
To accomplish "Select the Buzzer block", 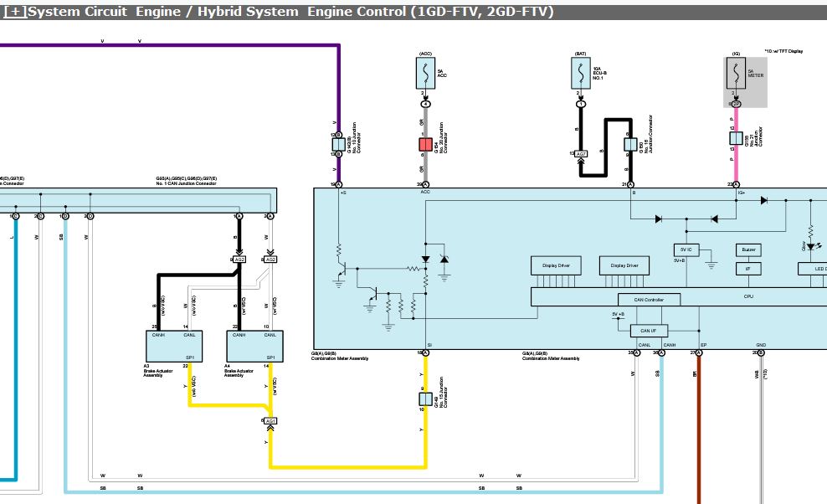I will tap(747, 250).
